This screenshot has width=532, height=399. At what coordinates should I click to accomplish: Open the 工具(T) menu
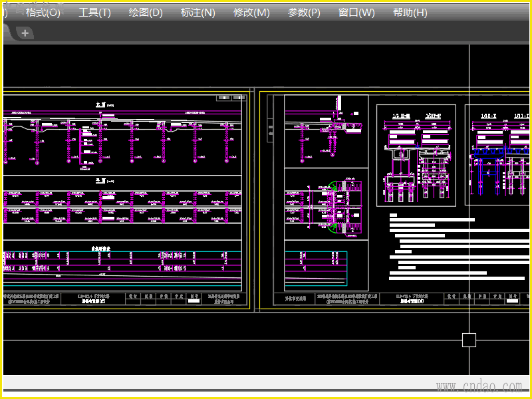[94, 13]
